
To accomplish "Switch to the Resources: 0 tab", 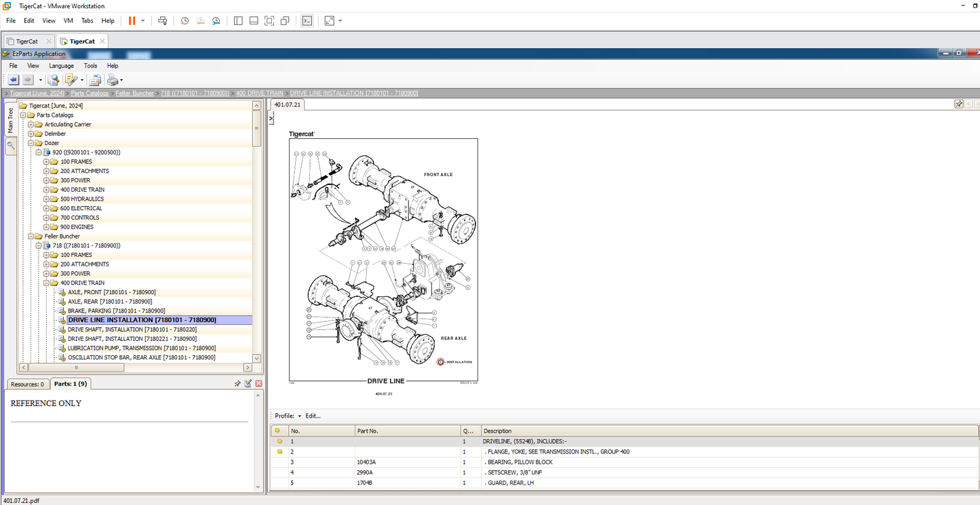I will click(x=28, y=384).
